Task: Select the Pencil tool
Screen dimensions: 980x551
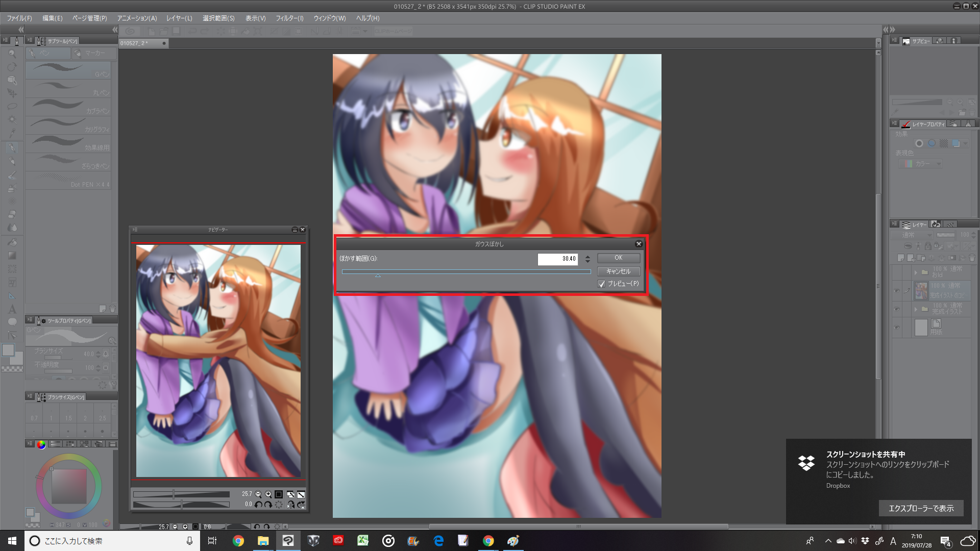Action: pos(12,162)
